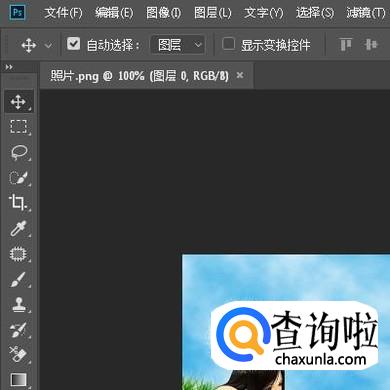Close the 照片.png document tab
Image resolution: width=390 pixels, height=390 pixels.
point(240,75)
